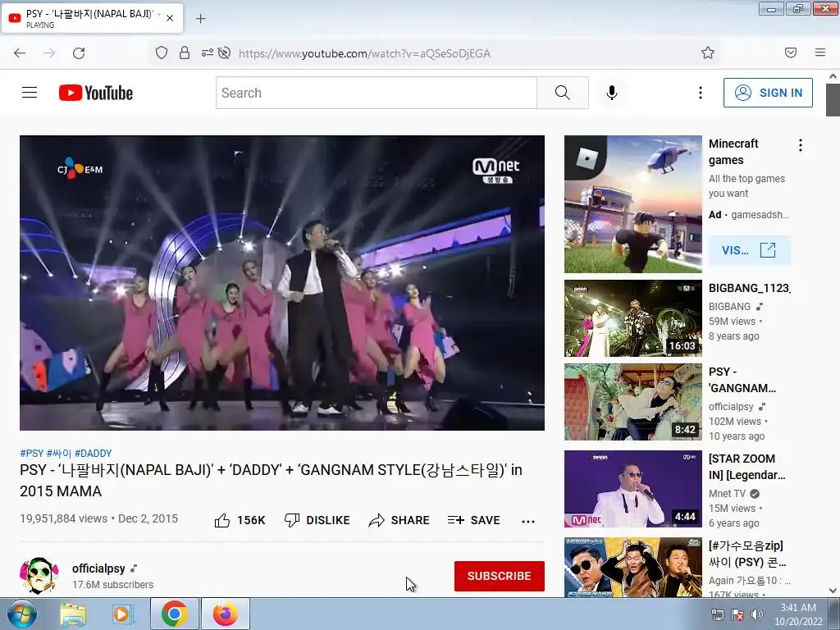
Task: Open Firefox tracking protection shield
Action: [162, 52]
